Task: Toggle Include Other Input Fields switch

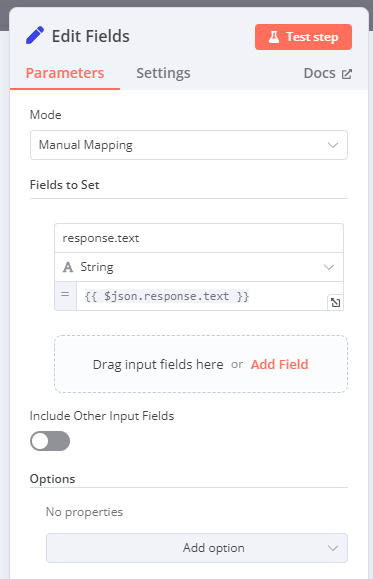Action: (50, 441)
